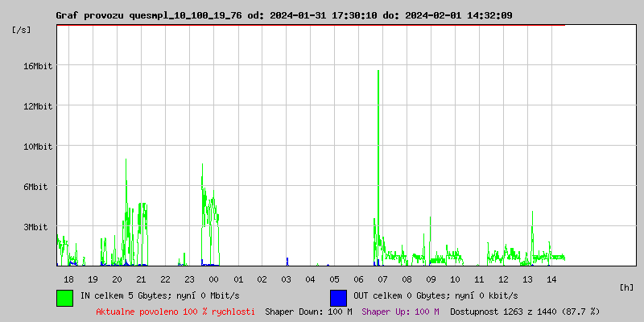Image resolution: width=644 pixels, height=322 pixels.
Task: Click the blue OUT legend color box
Action: [338, 298]
